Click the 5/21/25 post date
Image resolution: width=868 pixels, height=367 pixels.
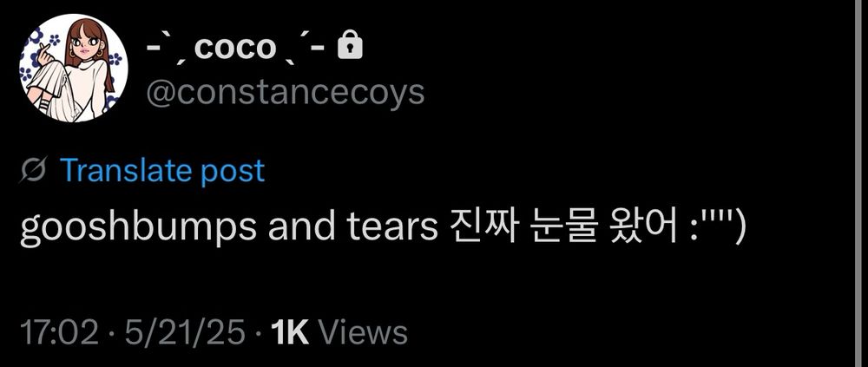coord(184,332)
